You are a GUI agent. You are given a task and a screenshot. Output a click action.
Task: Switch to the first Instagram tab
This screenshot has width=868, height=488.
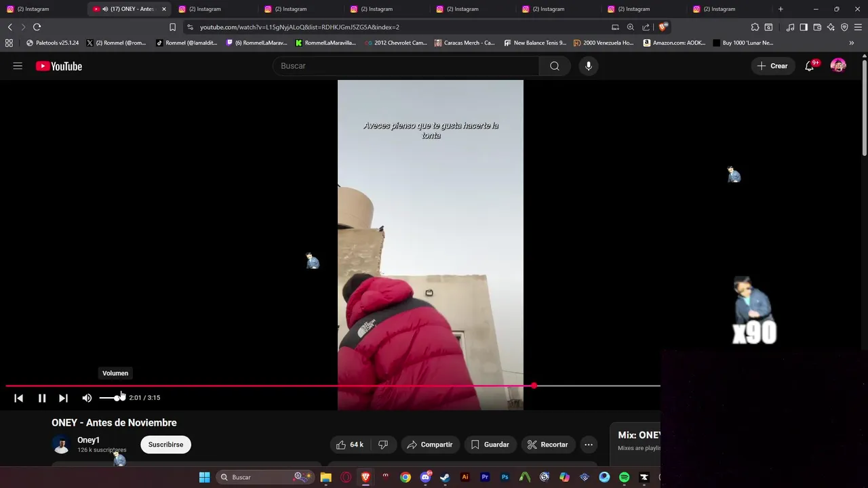[x=42, y=9]
